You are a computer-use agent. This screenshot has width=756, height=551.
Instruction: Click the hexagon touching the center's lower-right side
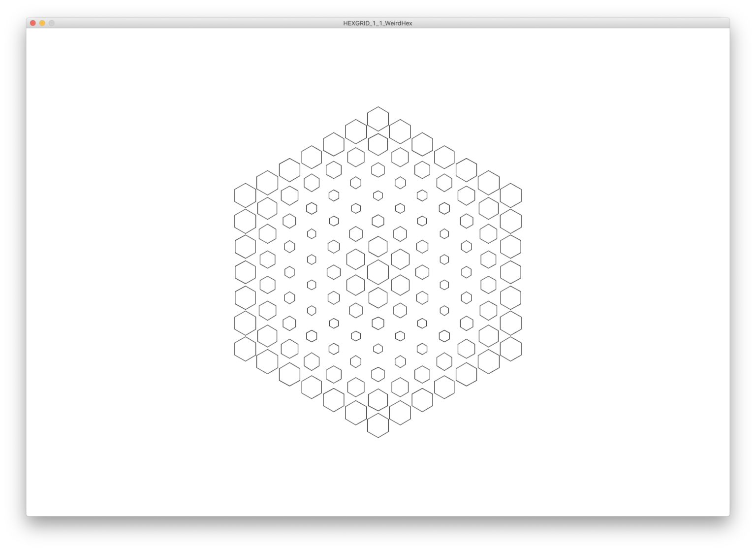400,285
